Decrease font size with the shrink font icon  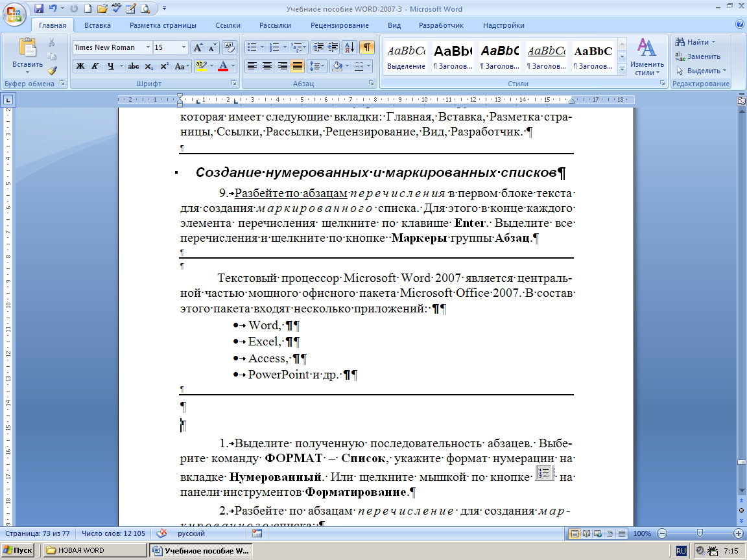point(213,47)
